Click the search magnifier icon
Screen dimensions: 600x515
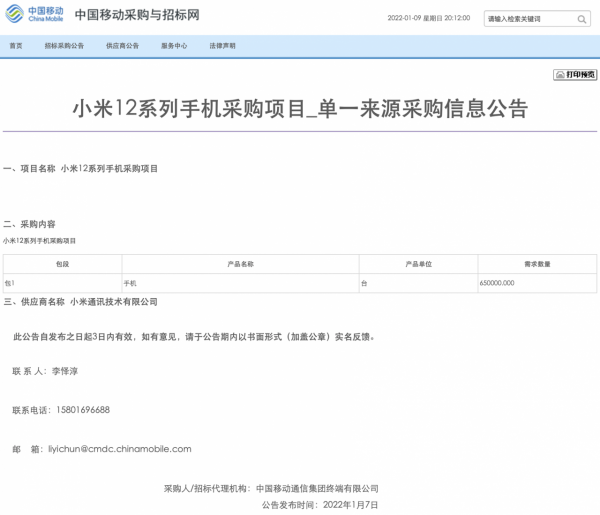pyautogui.click(x=582, y=19)
